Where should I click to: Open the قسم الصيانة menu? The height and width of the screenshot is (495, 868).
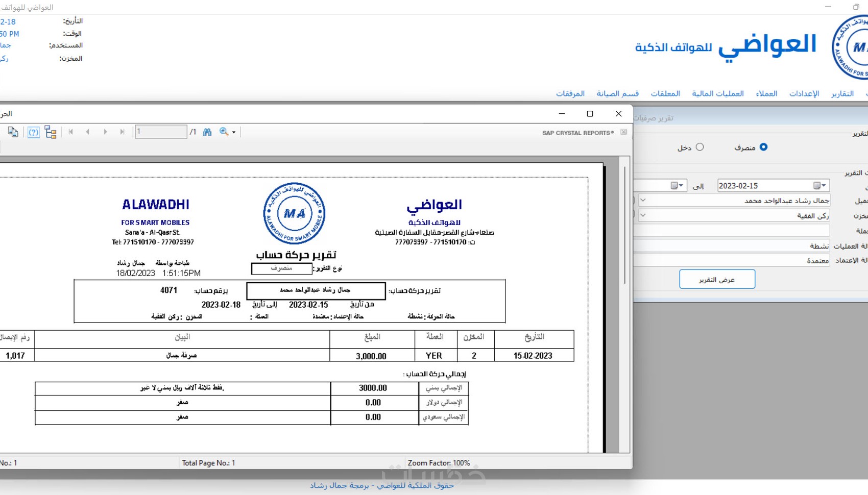[618, 93]
